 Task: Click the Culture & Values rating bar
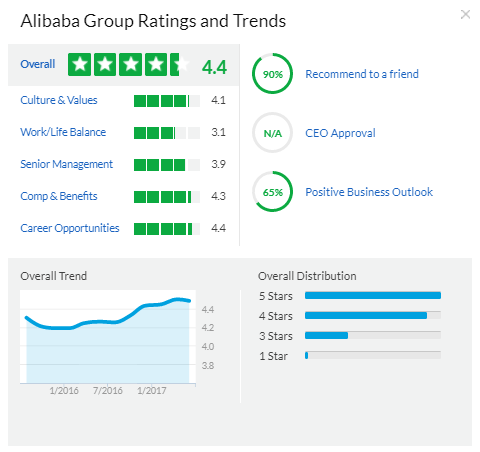pos(167,101)
